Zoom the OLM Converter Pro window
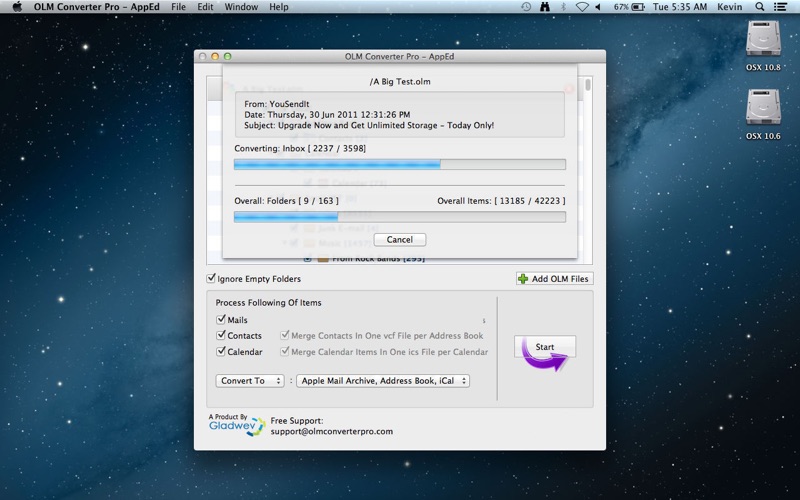 click(x=228, y=56)
